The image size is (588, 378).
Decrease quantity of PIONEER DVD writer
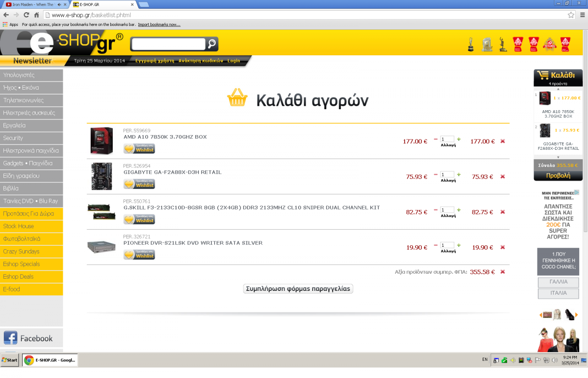tap(436, 245)
